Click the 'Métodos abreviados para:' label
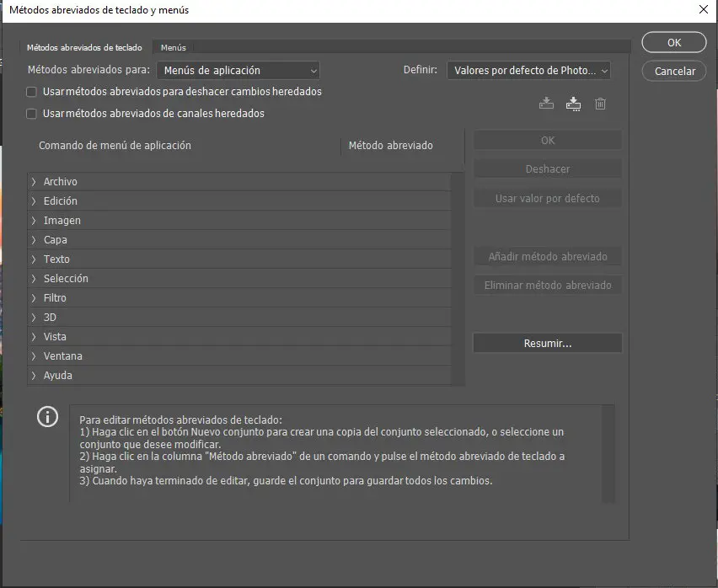 point(88,70)
